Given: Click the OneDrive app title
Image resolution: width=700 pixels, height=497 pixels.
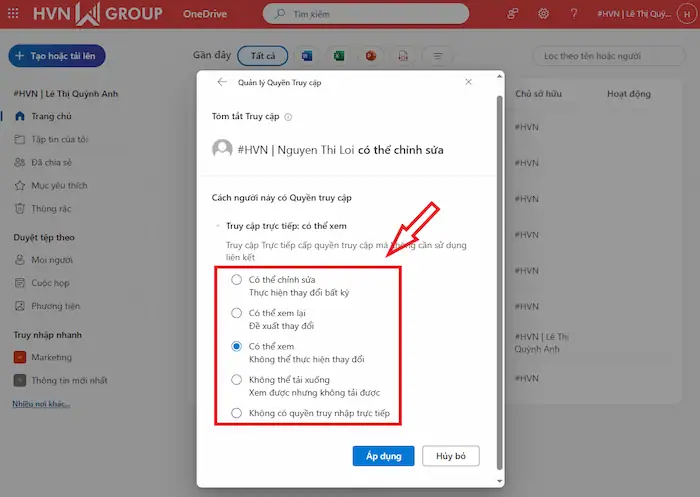Looking at the screenshot, I should click(x=205, y=14).
